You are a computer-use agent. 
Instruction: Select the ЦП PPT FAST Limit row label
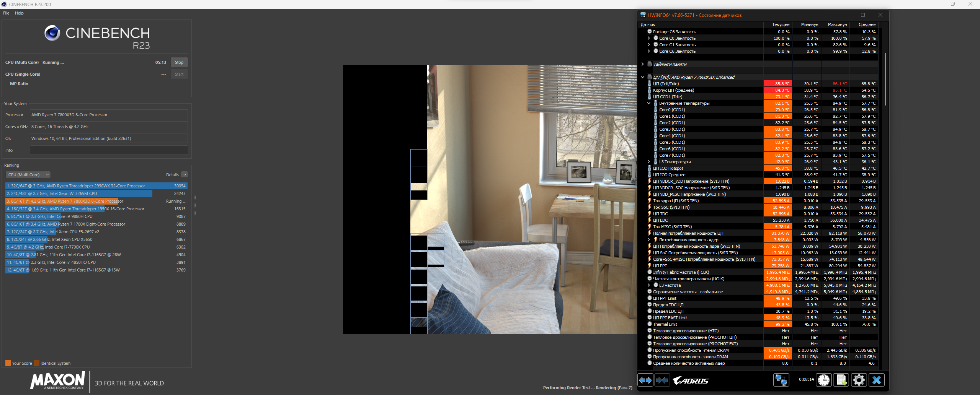(x=670, y=318)
